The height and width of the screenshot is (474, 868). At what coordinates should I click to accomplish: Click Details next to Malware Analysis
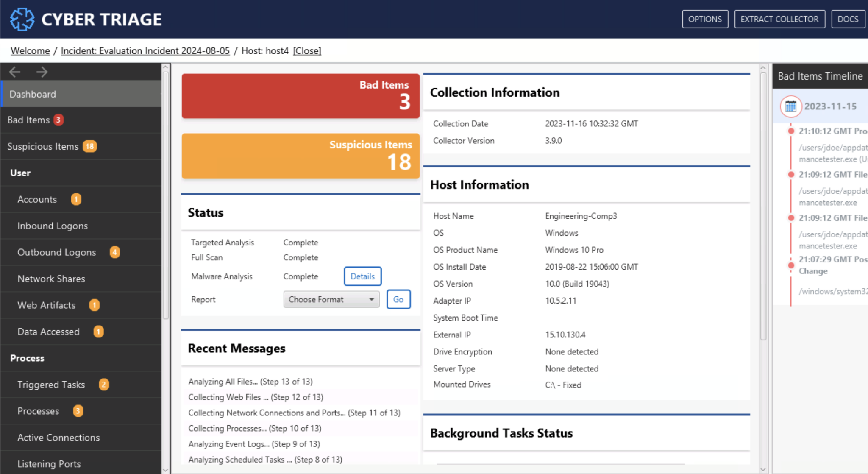coord(362,276)
